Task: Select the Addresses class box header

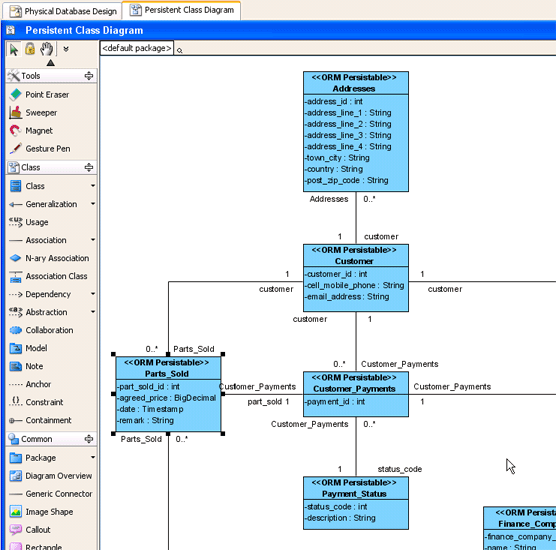Action: pos(356,83)
